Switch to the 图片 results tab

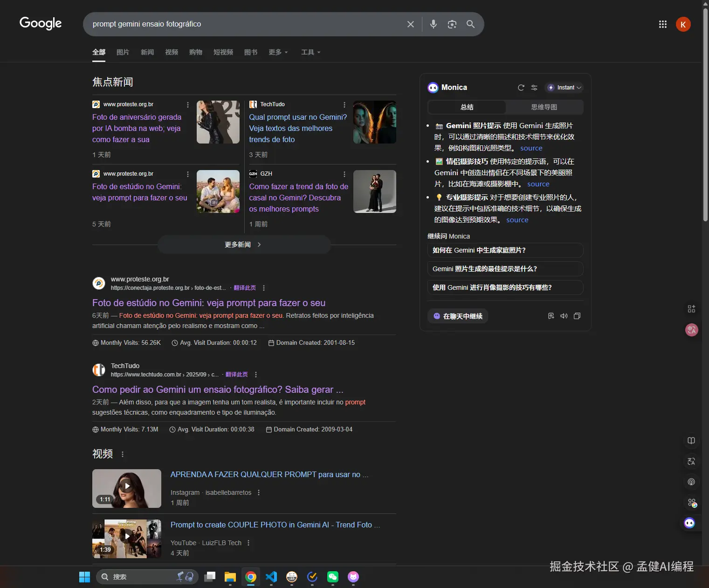tap(123, 52)
